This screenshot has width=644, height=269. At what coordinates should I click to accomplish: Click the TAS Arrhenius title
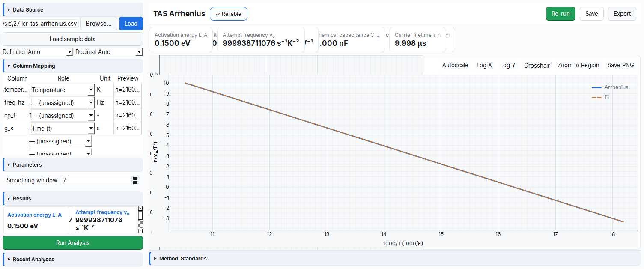pos(179,14)
